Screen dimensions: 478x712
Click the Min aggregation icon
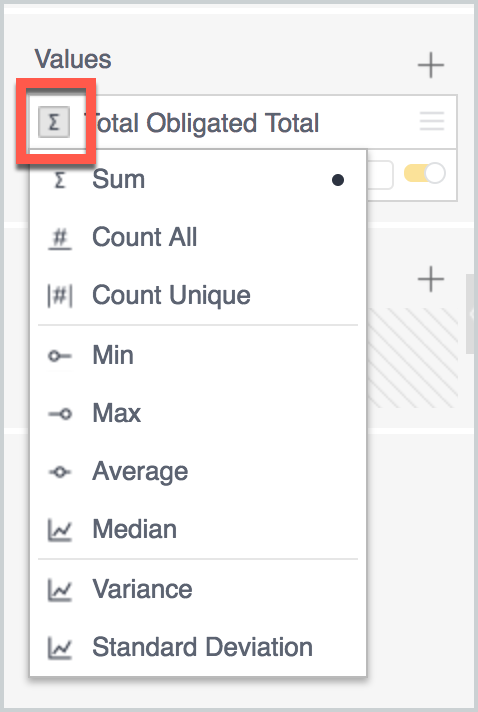[60, 356]
